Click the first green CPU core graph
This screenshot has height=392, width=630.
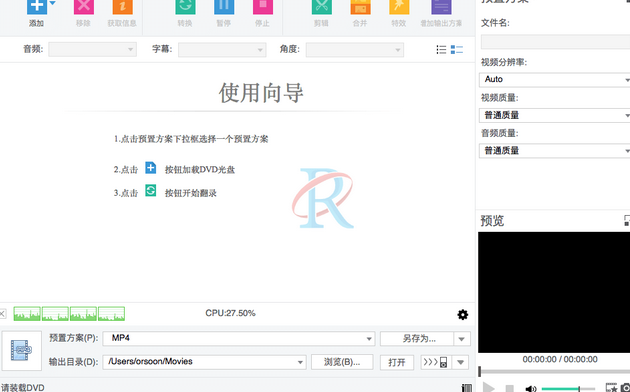pos(27,314)
